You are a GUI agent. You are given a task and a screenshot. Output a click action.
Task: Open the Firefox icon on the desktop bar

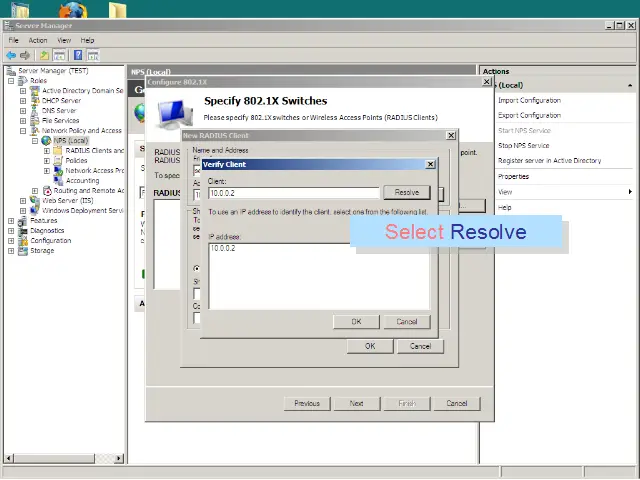pyautogui.click(x=73, y=10)
